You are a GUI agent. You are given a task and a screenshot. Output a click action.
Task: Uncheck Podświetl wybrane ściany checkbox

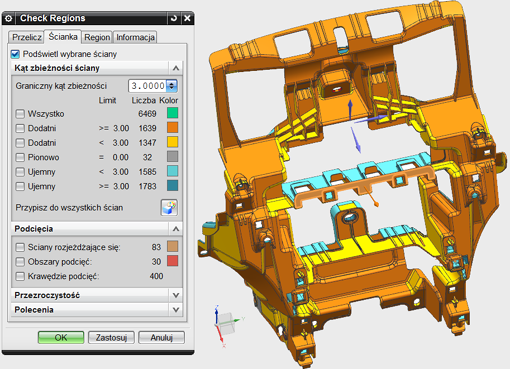tap(15, 54)
